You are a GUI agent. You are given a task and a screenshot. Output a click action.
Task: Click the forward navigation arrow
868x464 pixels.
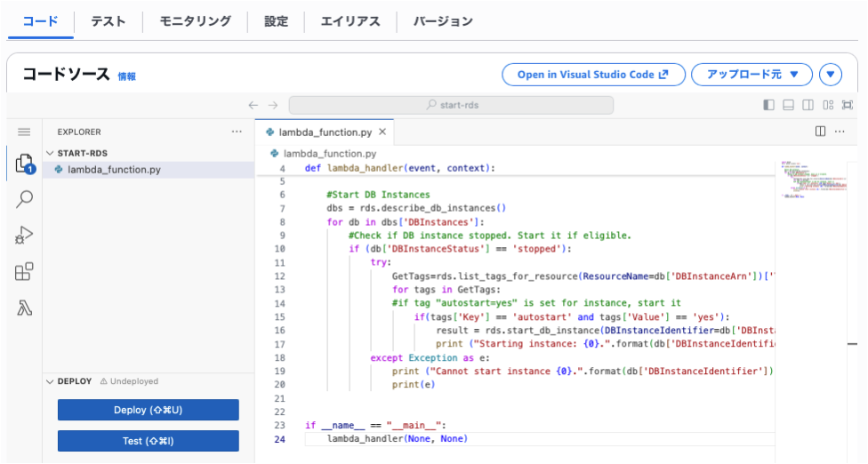tap(273, 105)
